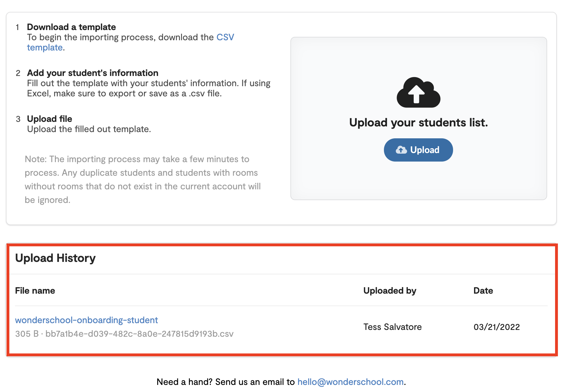Click the Uploaded by column header
Image resolution: width=563 pixels, height=392 pixels.
[x=390, y=291]
